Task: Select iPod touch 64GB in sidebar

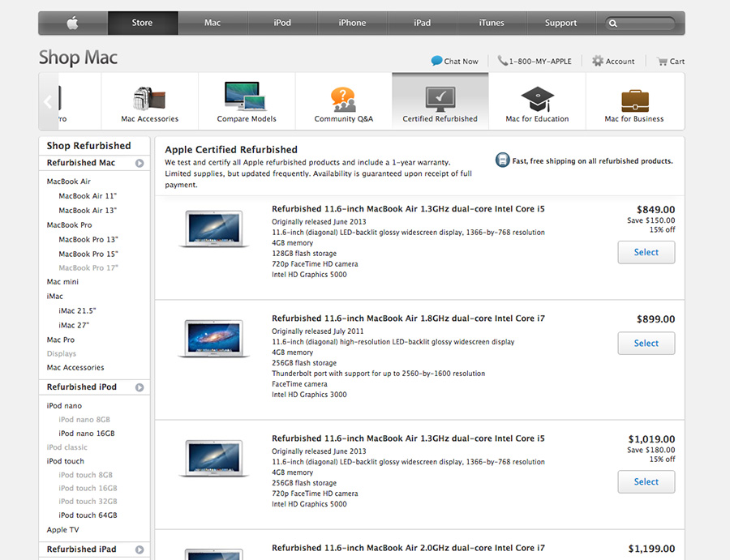Action: [x=88, y=515]
